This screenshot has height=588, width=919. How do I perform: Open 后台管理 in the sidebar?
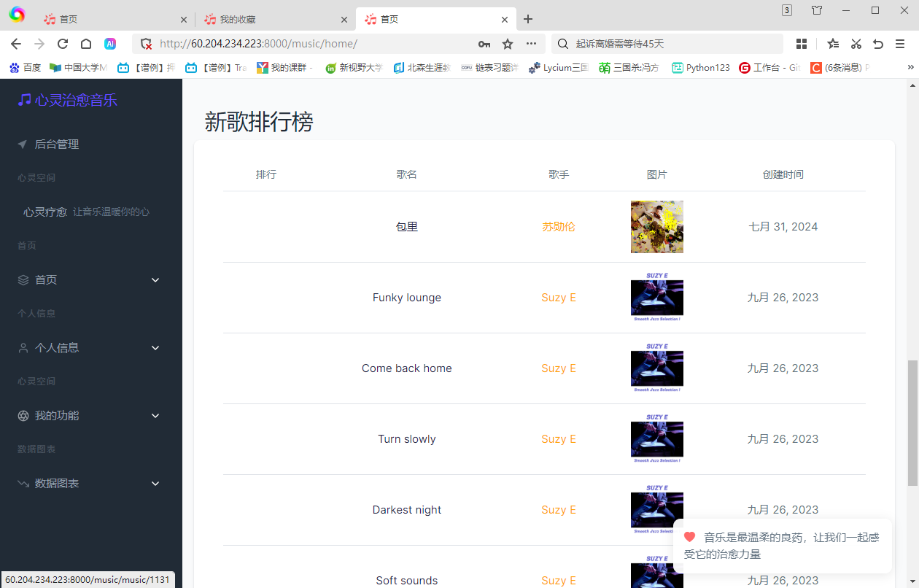click(57, 144)
